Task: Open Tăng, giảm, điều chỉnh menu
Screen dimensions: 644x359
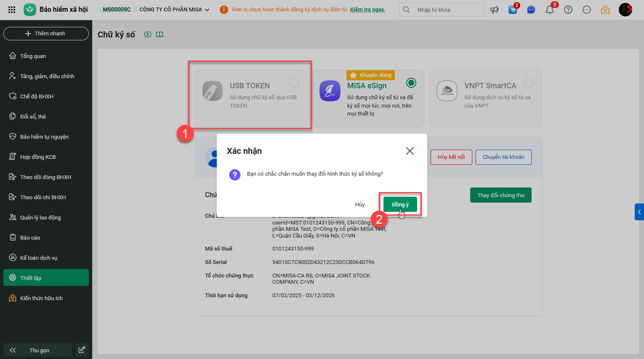Action: (46, 76)
